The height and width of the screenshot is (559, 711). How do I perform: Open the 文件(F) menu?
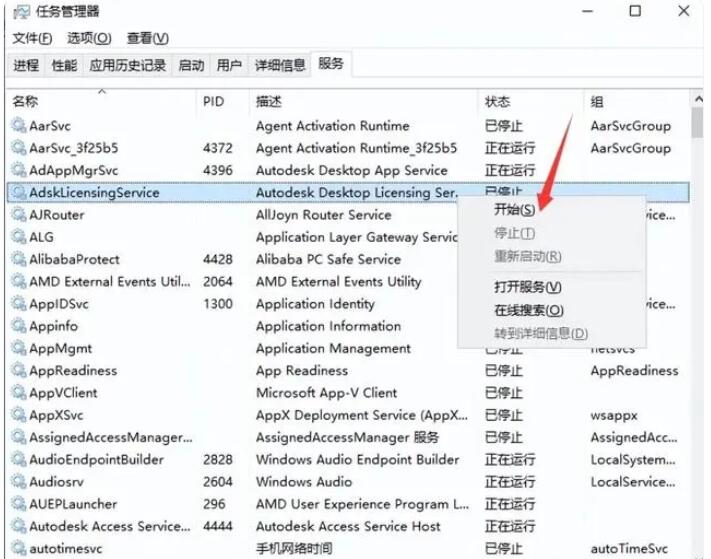pos(32,38)
